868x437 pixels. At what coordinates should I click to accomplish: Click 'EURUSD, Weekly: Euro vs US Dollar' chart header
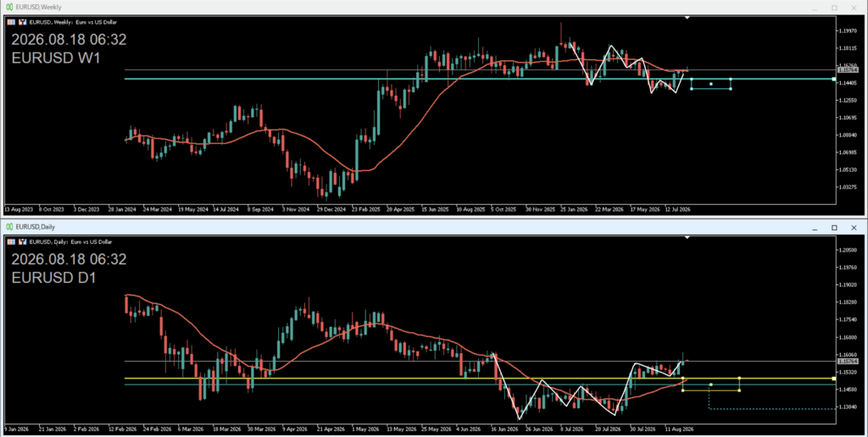click(73, 22)
